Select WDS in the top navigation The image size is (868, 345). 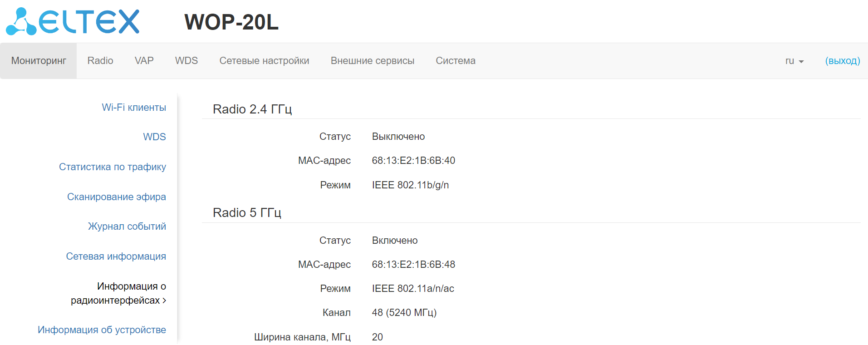point(186,61)
